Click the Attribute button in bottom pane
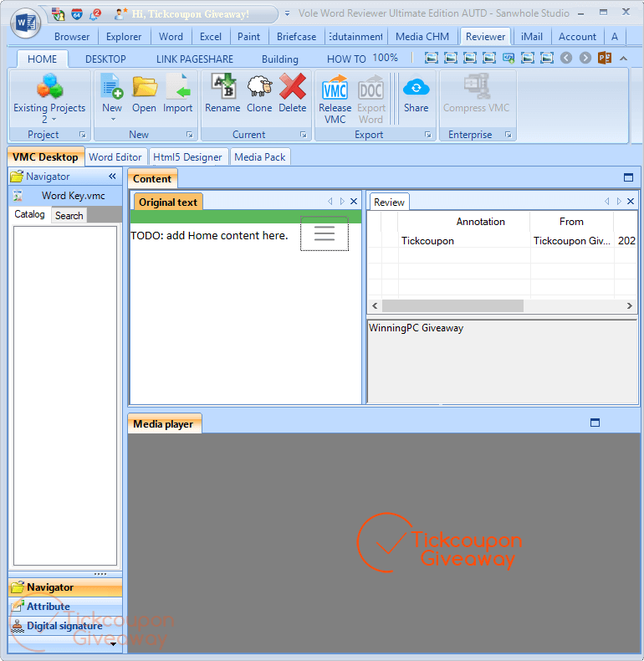This screenshot has width=644, height=661. tap(65, 607)
